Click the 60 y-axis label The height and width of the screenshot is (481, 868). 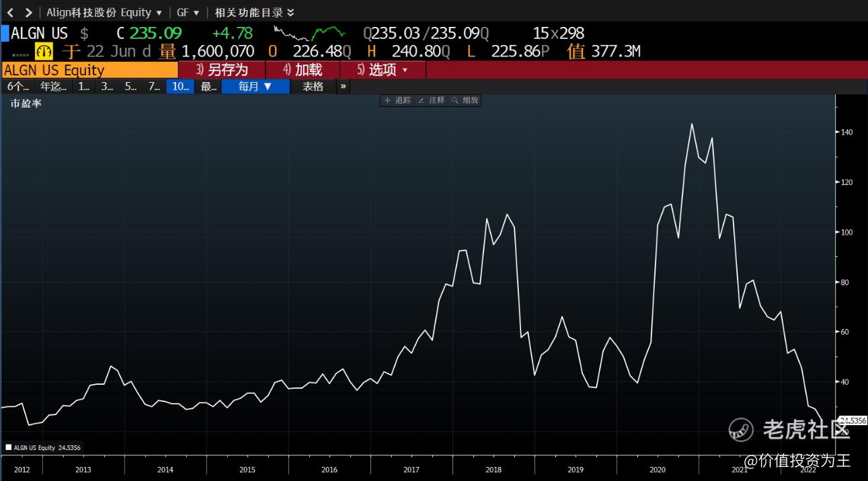pyautogui.click(x=845, y=332)
